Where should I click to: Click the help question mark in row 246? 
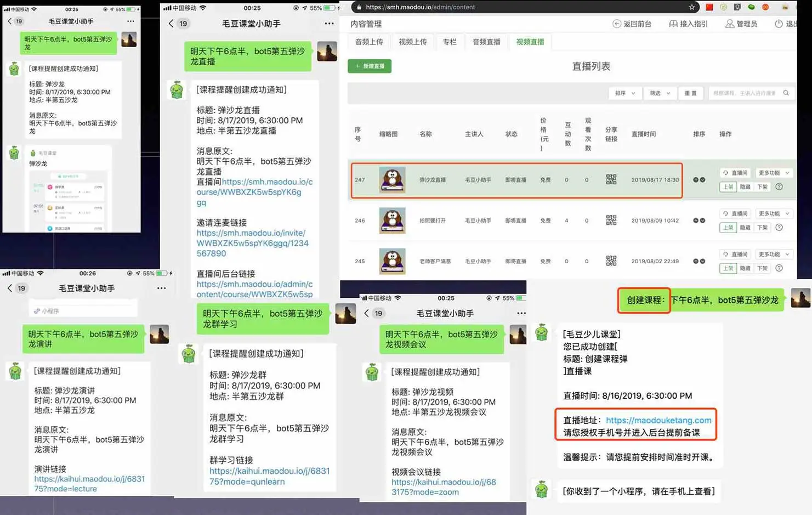779,228
